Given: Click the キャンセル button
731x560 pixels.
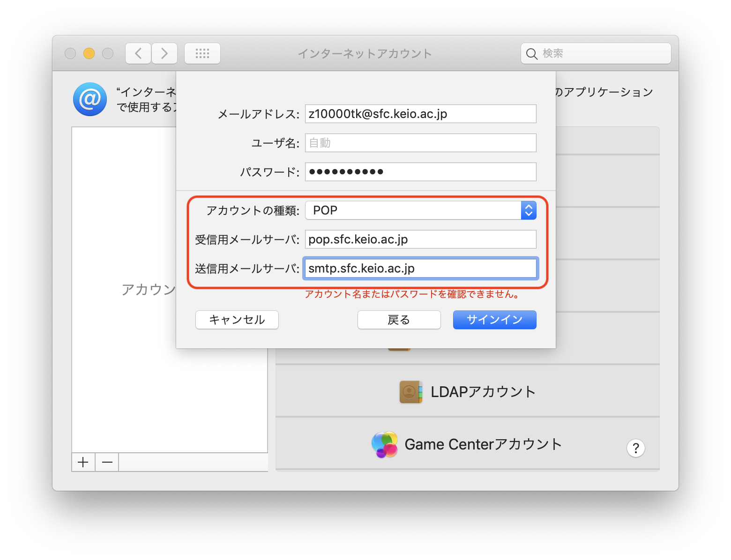Looking at the screenshot, I should [237, 320].
